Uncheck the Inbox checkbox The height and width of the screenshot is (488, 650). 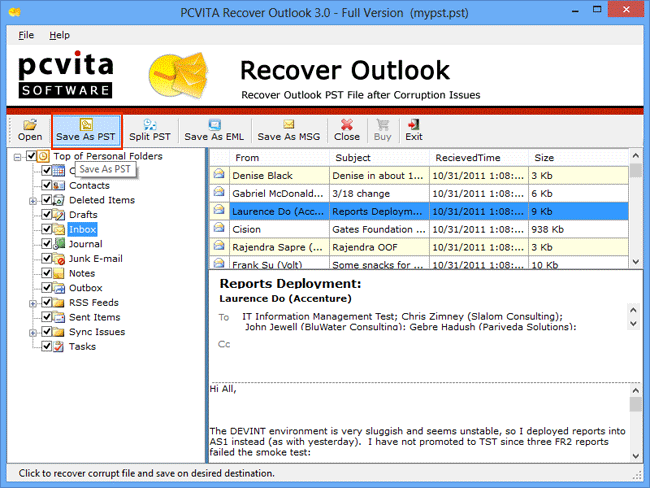click(x=46, y=229)
